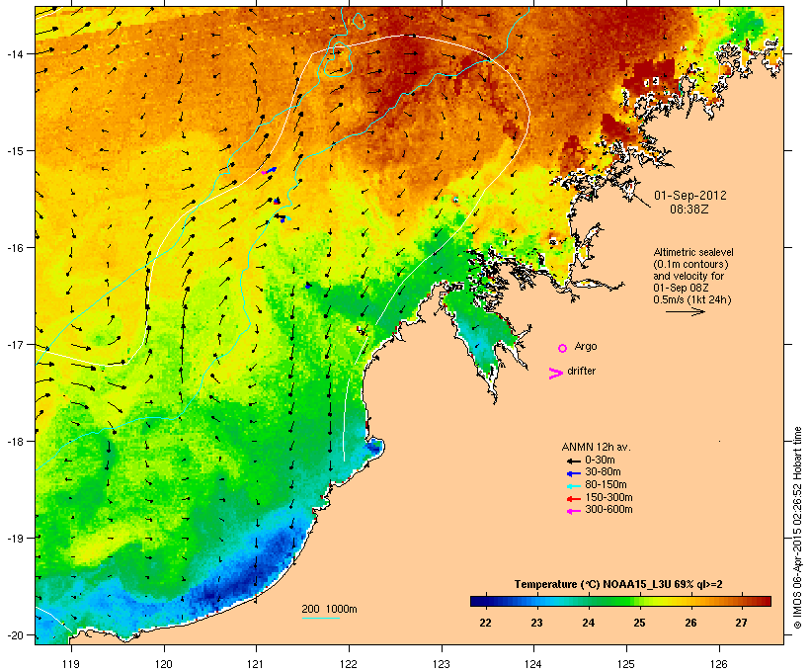Viewport: 810px width, 672px height.
Task: Click the cyan 200 1000m isobath legend line
Action: (321, 618)
